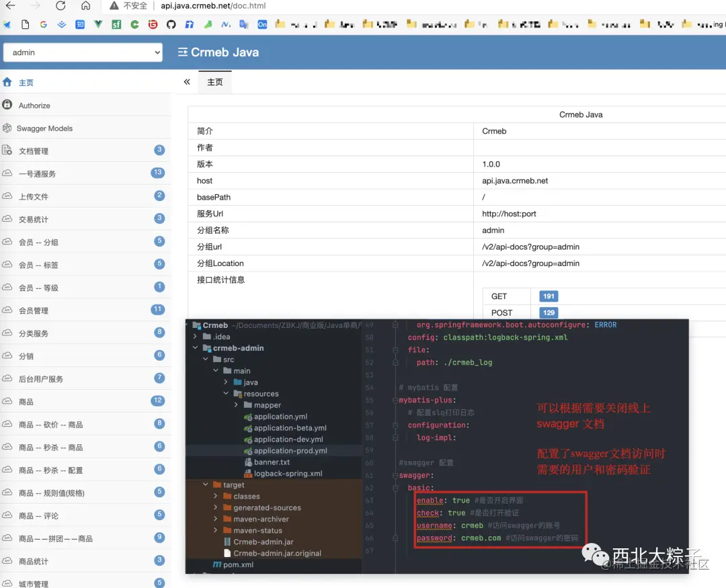Image resolution: width=726 pixels, height=588 pixels.
Task: Click the browser address bar URL
Action: [213, 5]
